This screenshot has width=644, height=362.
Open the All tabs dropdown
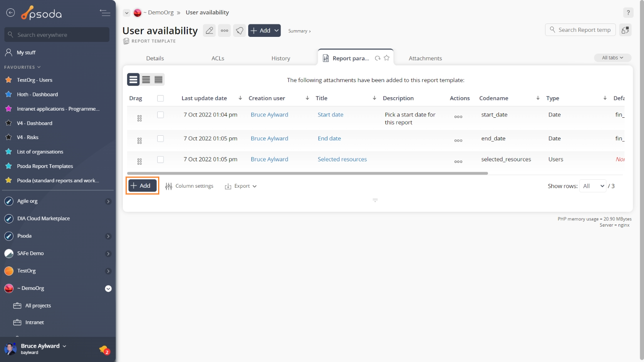[612, 58]
